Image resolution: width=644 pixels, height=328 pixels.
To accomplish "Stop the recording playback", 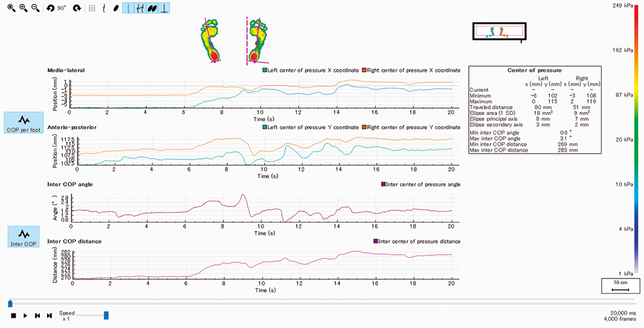I will pyautogui.click(x=13, y=316).
